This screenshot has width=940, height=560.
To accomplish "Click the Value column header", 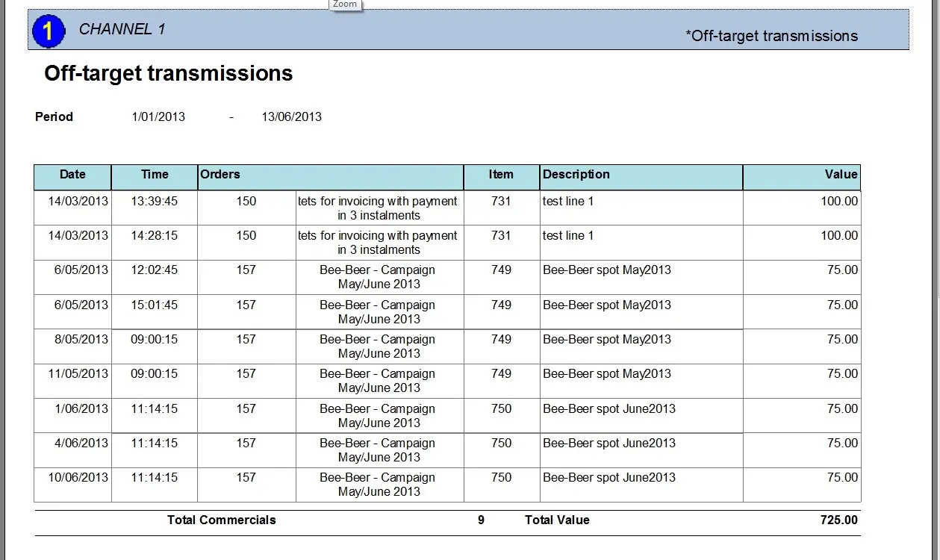I will 841,175.
